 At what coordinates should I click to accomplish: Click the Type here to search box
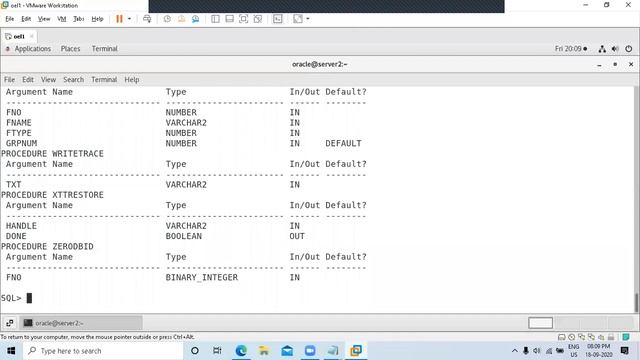(x=103, y=351)
